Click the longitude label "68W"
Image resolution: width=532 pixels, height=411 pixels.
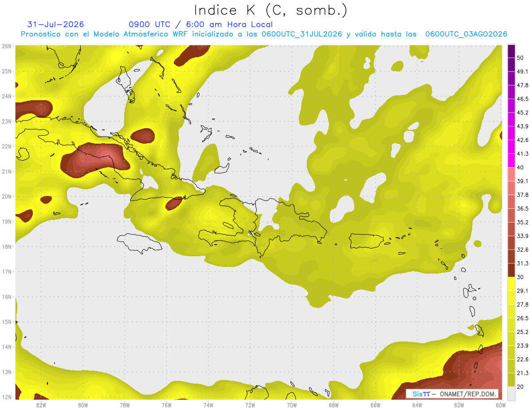pos(334,405)
